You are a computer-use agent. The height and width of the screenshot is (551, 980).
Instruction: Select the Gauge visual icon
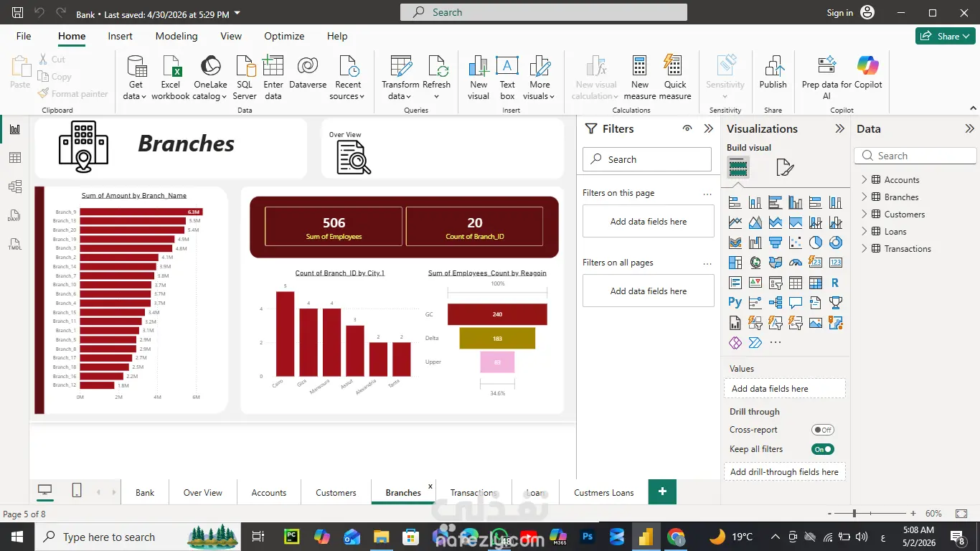[x=796, y=263]
